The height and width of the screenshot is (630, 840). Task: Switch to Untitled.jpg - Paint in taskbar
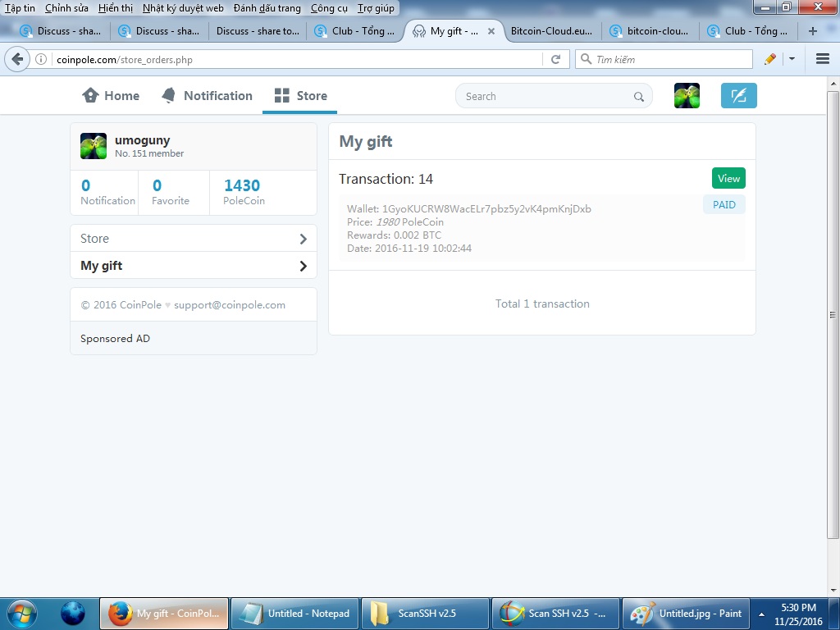tap(687, 614)
